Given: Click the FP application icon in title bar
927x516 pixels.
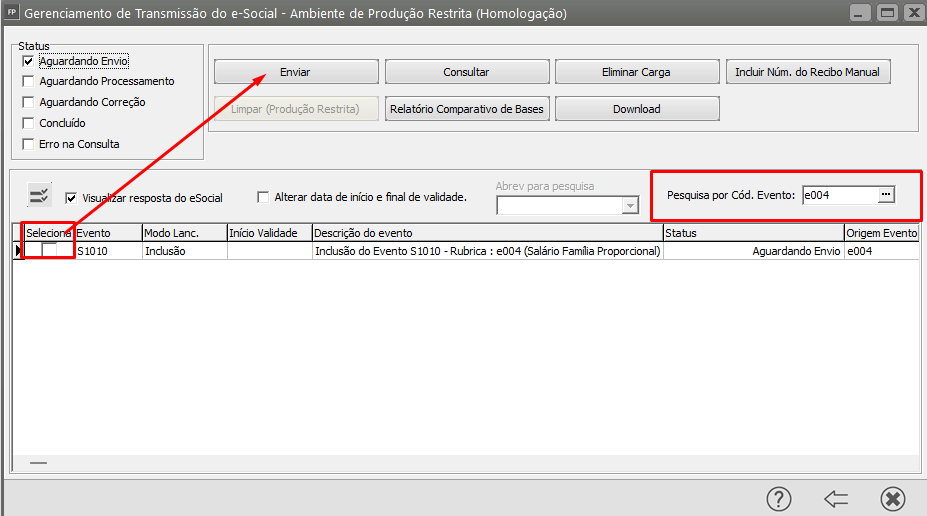Looking at the screenshot, I should coord(11,14).
